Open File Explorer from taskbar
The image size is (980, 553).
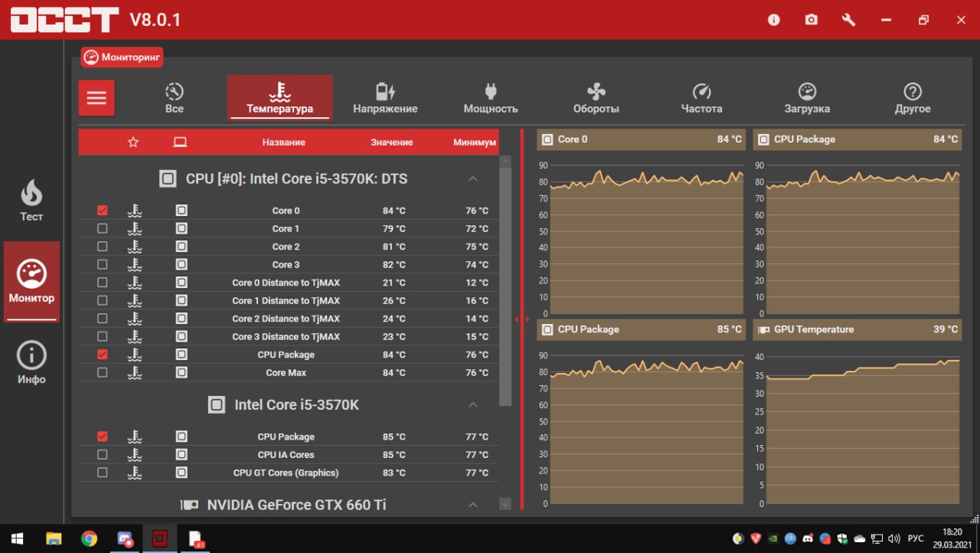54,538
